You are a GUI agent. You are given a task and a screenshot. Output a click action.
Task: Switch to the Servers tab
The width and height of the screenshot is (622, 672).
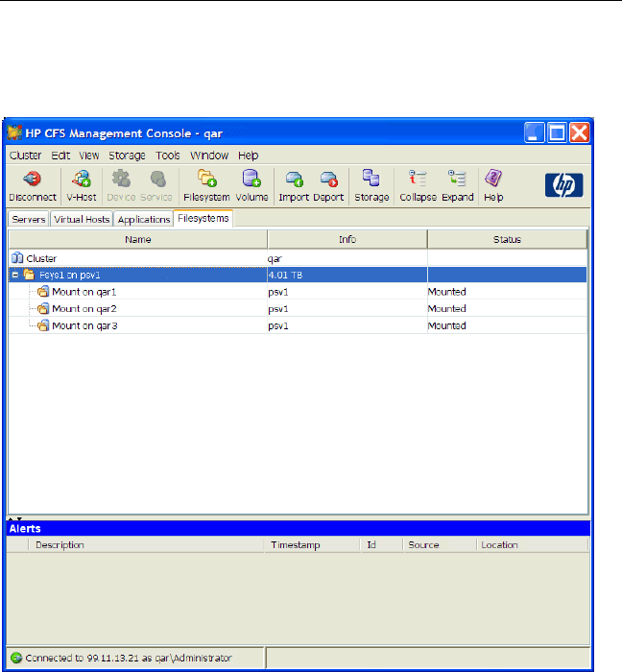click(x=29, y=220)
